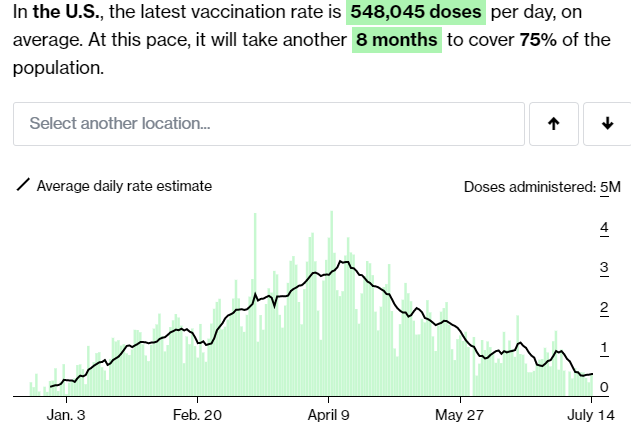Select the "Average daily rate estimate" legend label
Viewport: 631px width, 430px height.
pos(124,186)
